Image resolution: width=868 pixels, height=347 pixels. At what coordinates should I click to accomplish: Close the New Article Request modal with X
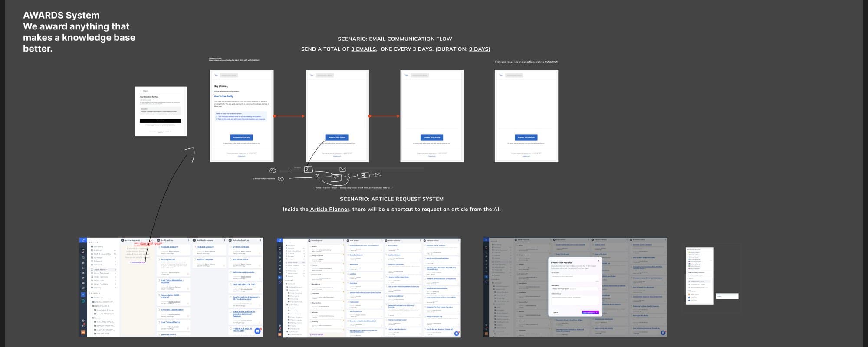598,261
